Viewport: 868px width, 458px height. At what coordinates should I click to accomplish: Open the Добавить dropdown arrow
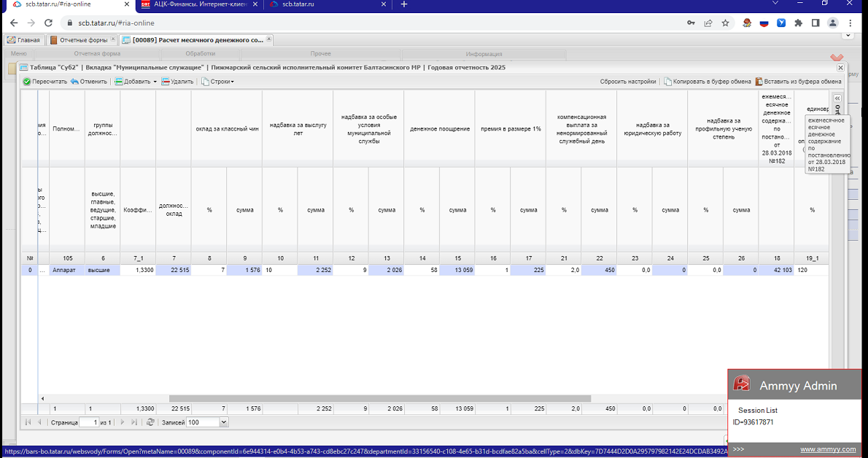155,82
